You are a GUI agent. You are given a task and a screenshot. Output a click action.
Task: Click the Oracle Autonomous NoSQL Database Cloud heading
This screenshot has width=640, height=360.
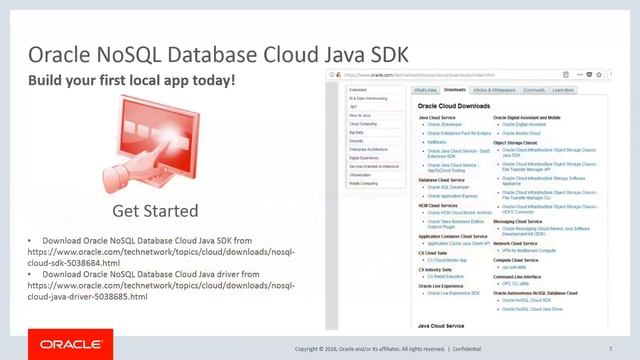point(535,293)
